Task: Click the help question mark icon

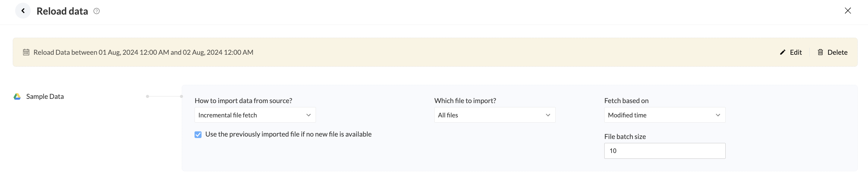Action: [x=97, y=11]
